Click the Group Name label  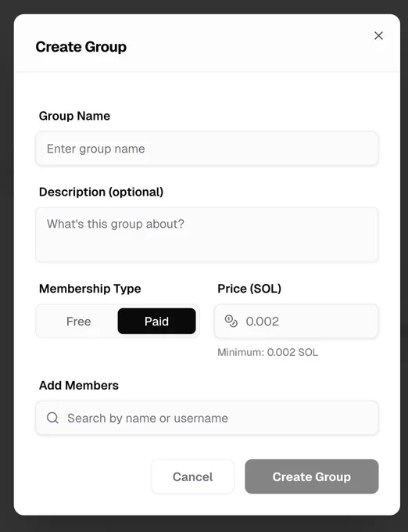point(74,116)
